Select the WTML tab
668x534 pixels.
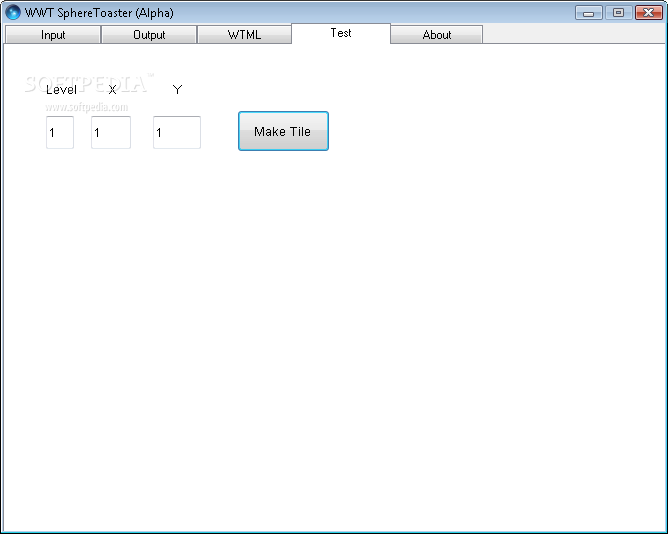(x=245, y=35)
